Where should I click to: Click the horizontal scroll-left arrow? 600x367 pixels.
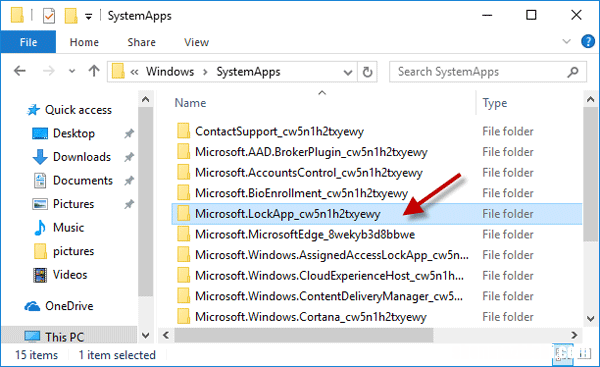[x=166, y=335]
